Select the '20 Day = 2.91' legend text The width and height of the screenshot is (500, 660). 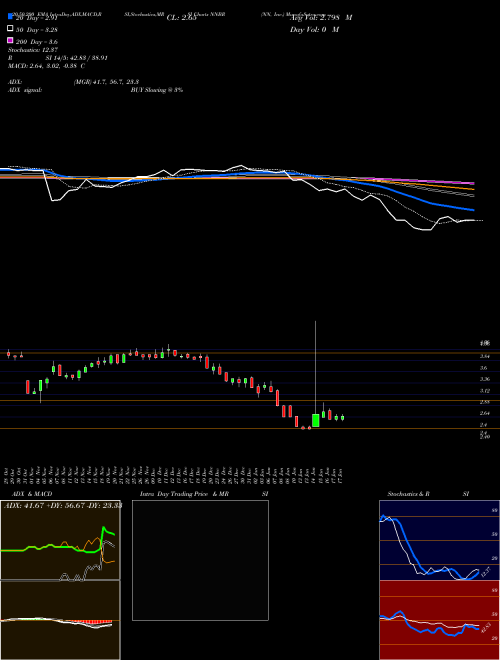tap(37, 18)
